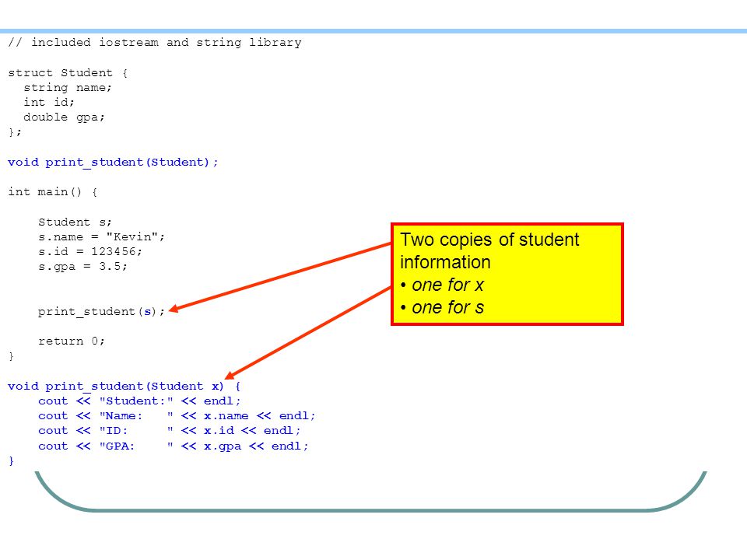Click the print_student(Student x) definition header

(x=124, y=387)
